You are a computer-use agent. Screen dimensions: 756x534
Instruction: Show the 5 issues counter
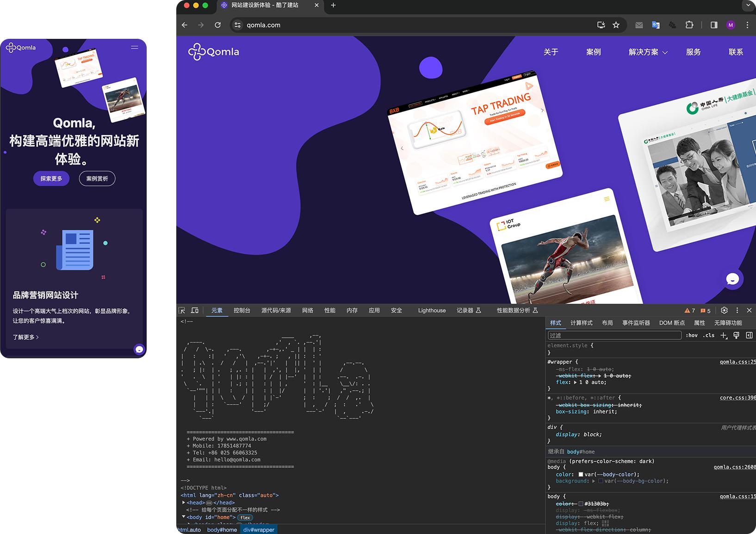coord(706,311)
